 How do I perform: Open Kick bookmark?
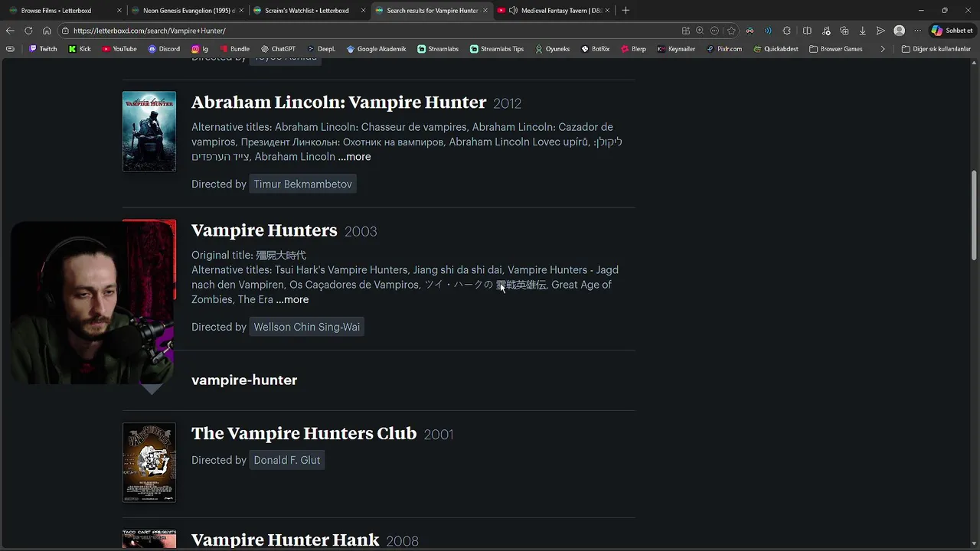pyautogui.click(x=80, y=49)
